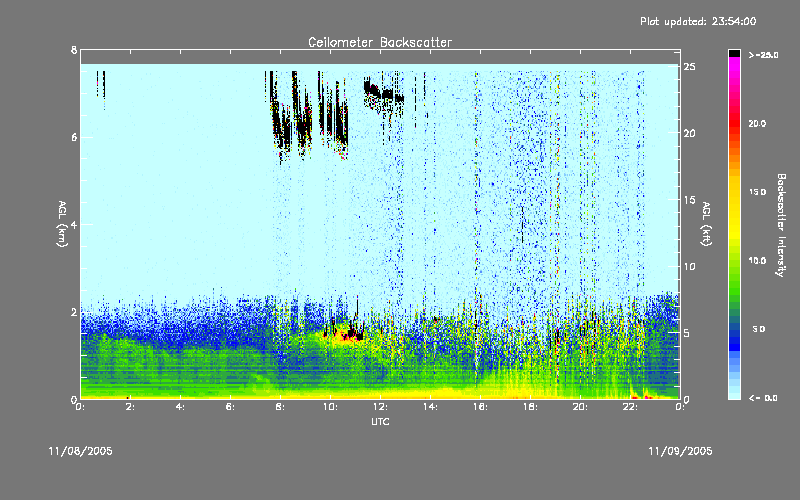Click the "2:" UTC hour tick
Image resolution: width=800 pixels, height=500 pixels.
pos(130,407)
